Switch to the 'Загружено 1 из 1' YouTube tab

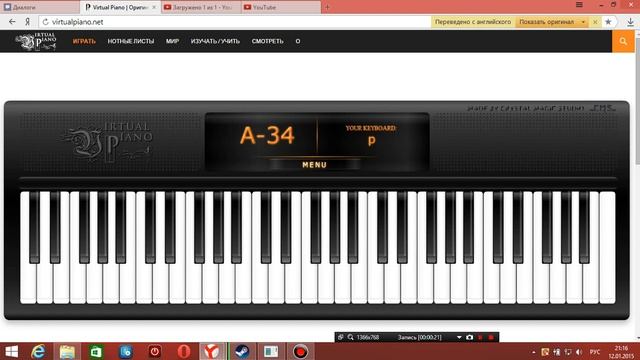click(x=201, y=7)
